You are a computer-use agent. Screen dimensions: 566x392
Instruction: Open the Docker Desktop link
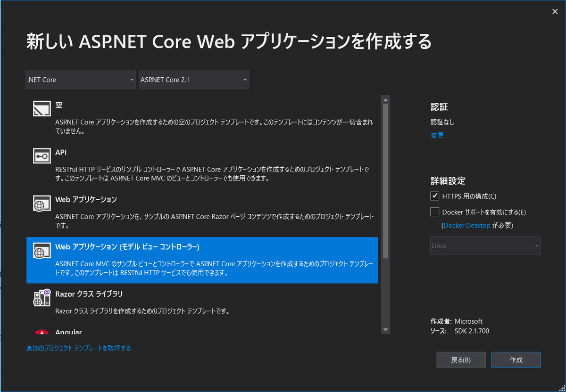(x=467, y=225)
